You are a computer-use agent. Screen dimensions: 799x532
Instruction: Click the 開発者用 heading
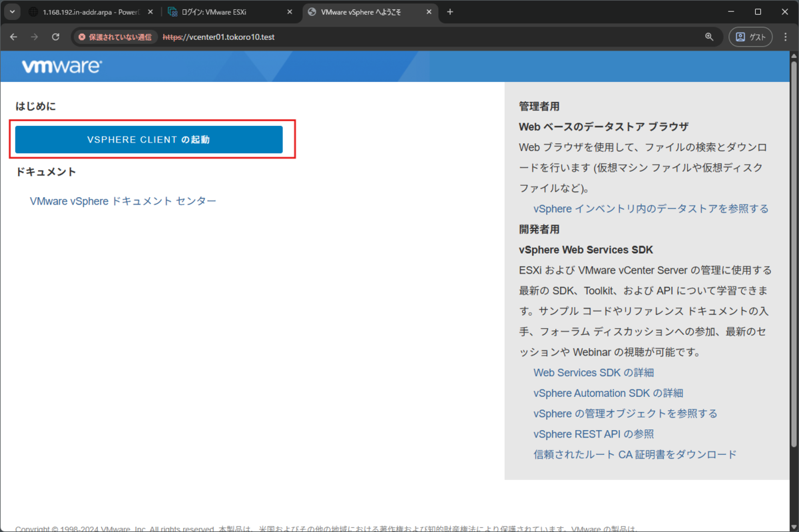point(539,229)
